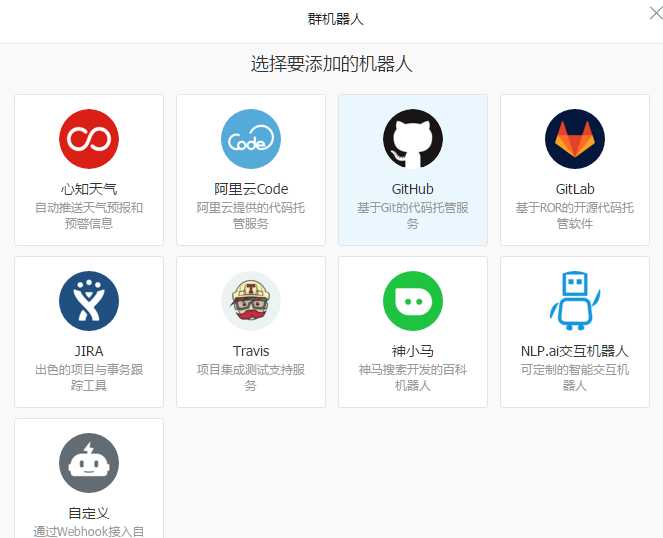663x538 pixels.
Task: Click description 基于Git的代码托管服务
Action: (413, 215)
